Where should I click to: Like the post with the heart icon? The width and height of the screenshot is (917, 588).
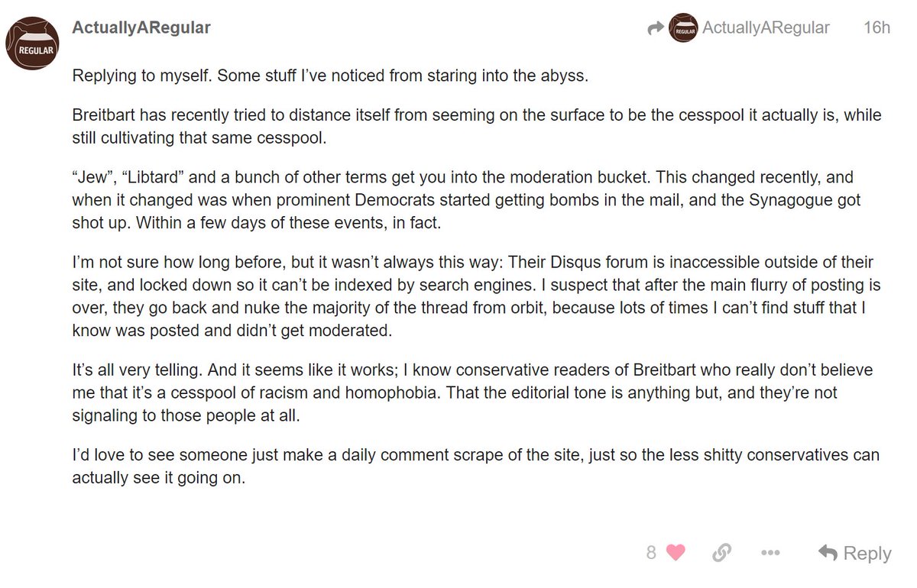676,552
